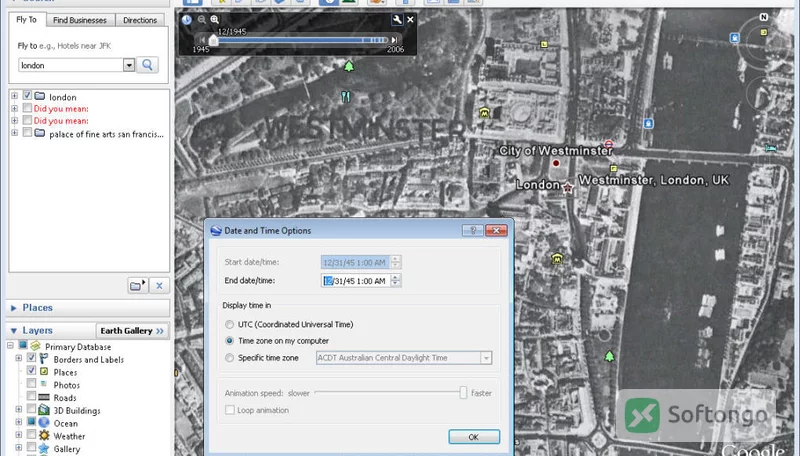Select Specific time zone option

coord(230,358)
